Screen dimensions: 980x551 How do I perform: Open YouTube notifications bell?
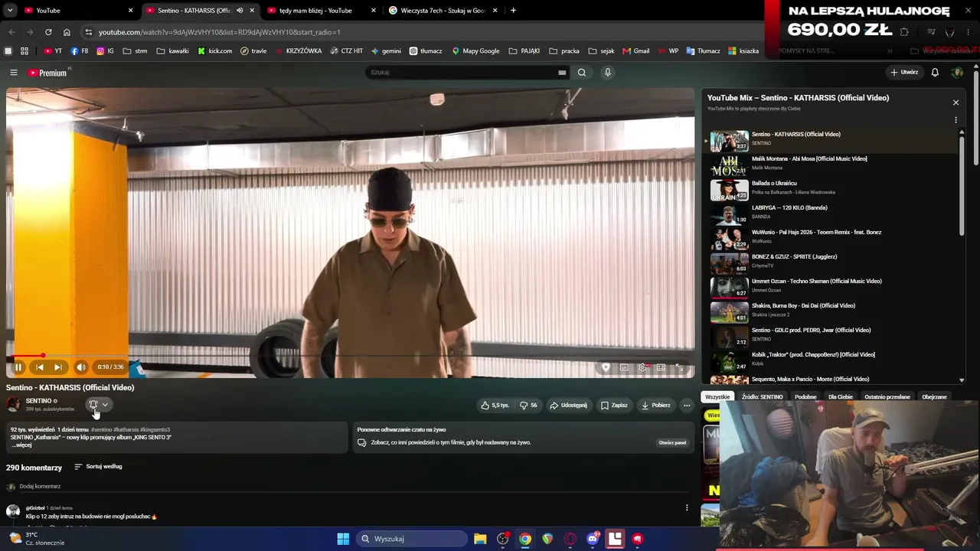pos(935,73)
